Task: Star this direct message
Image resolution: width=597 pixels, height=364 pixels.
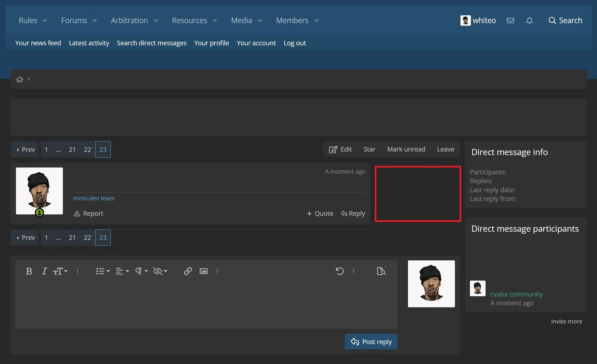Action: tap(369, 149)
